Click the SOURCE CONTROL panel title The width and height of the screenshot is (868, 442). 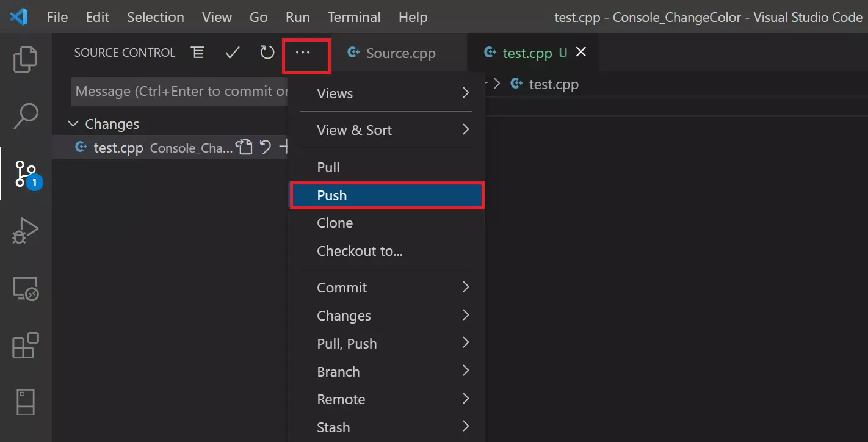pos(125,53)
